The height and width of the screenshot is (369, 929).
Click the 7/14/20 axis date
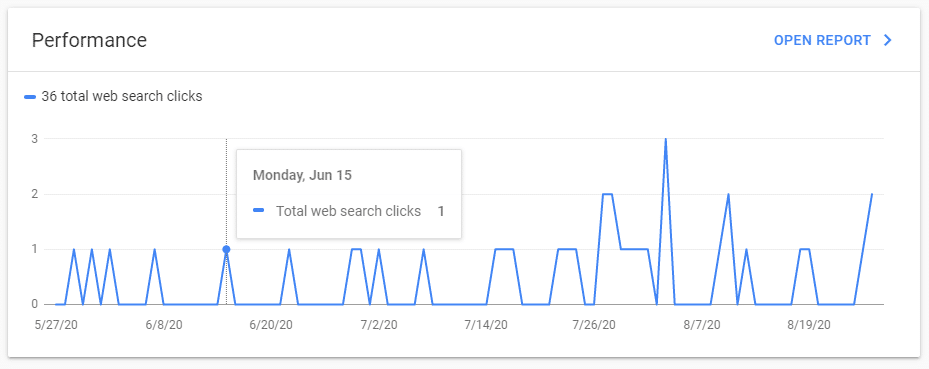(x=486, y=325)
